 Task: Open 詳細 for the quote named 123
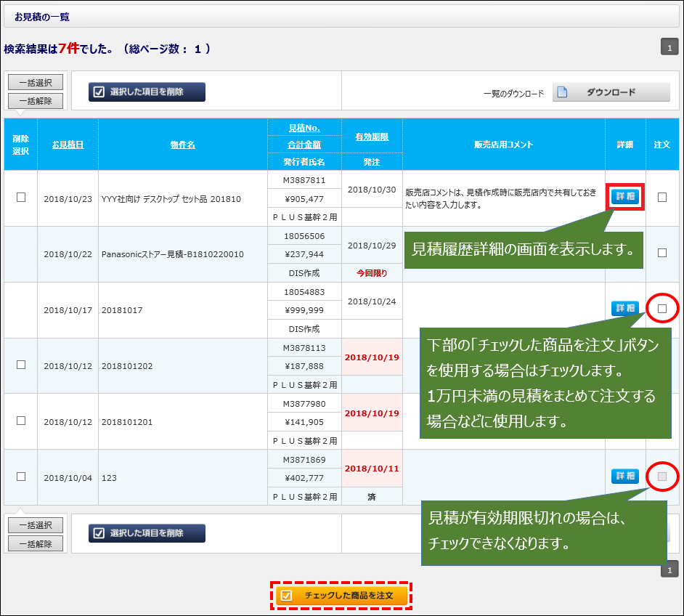click(625, 477)
